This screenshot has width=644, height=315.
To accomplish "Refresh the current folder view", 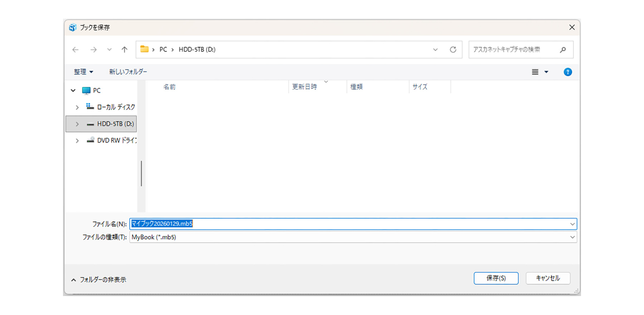I will point(453,50).
